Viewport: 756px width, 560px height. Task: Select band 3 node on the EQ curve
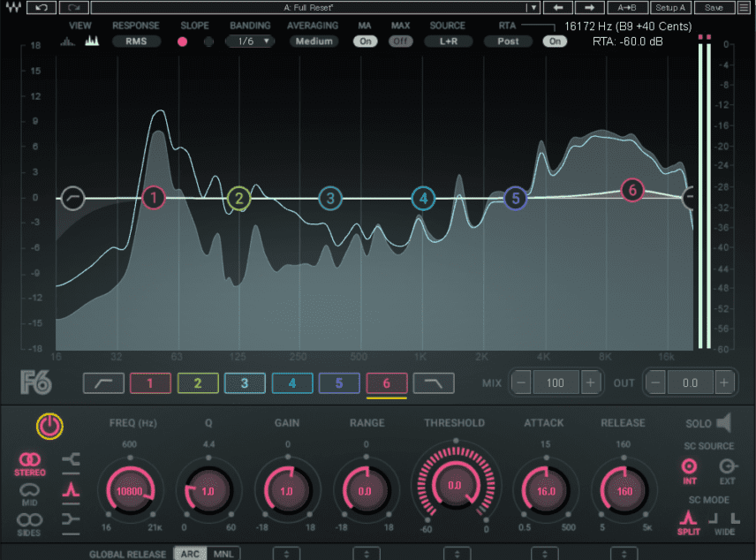click(x=330, y=198)
